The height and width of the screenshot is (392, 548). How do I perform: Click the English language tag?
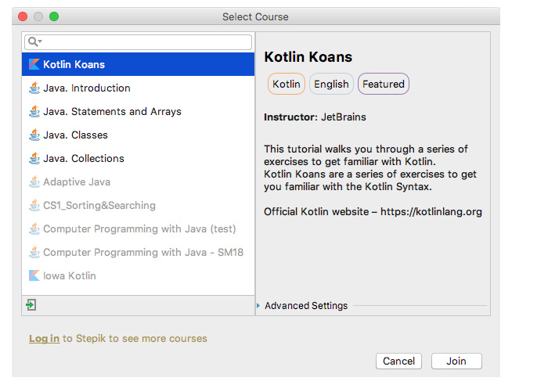coord(331,84)
